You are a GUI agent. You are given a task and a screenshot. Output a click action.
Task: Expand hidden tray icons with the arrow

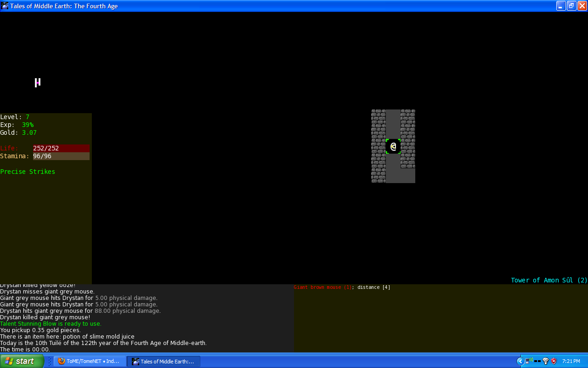click(520, 361)
